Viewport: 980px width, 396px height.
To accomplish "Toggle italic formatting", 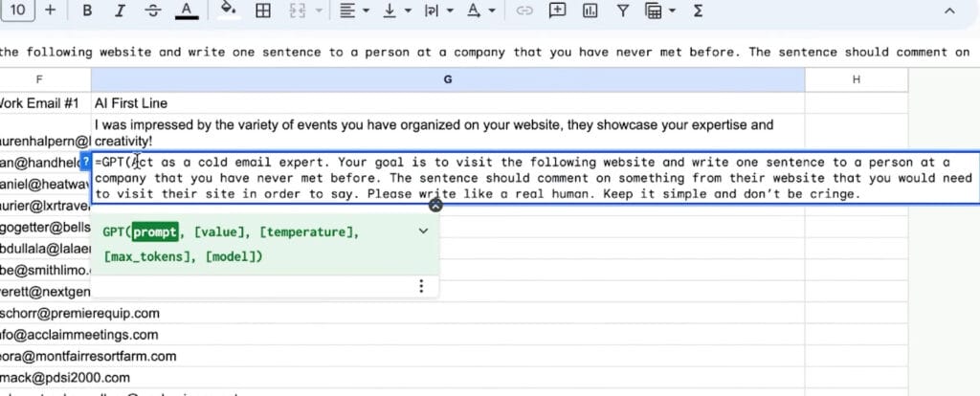I will pyautogui.click(x=120, y=11).
